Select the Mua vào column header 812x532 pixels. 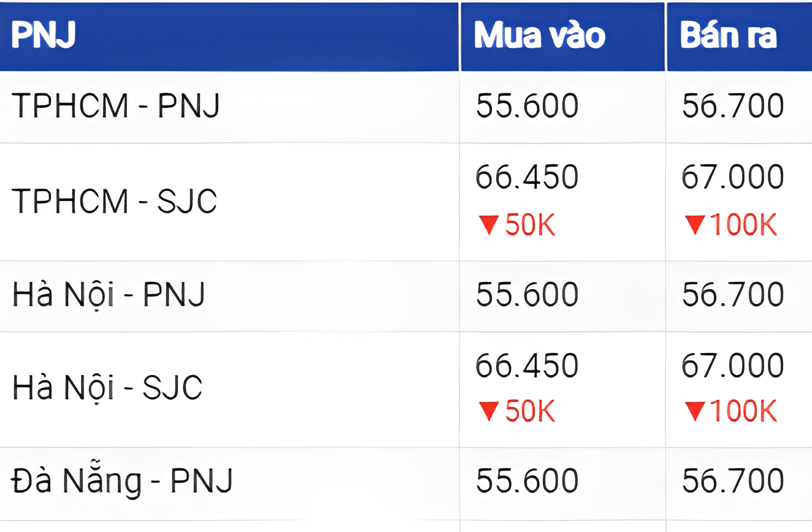click(540, 37)
